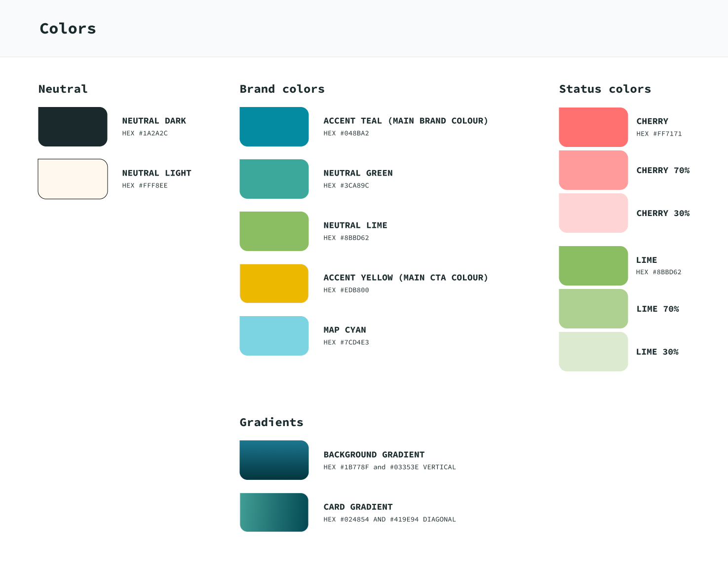
Task: Click the Card Gradient swatch
Action: (274, 512)
